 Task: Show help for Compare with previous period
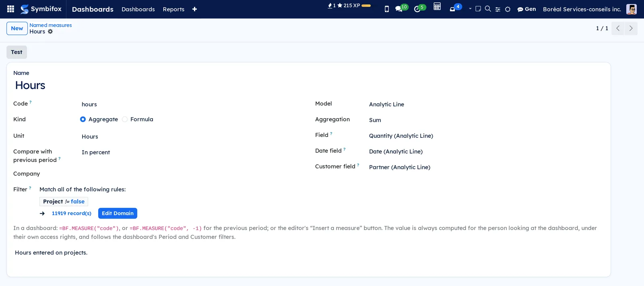coord(60,158)
